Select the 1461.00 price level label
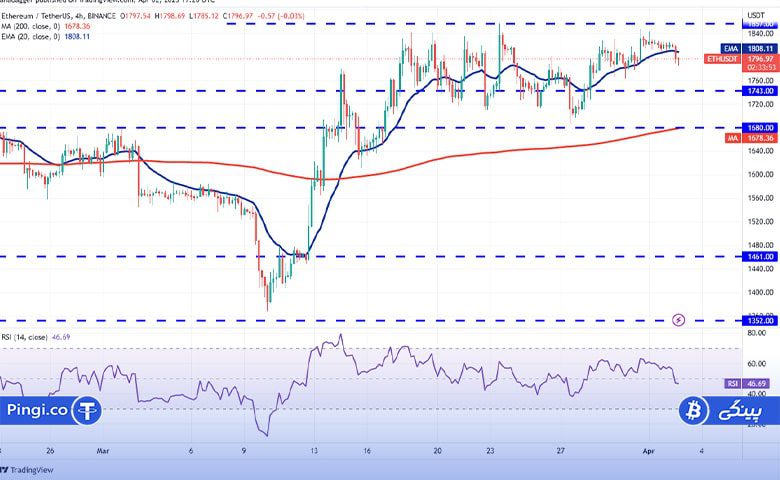This screenshot has width=780, height=480. pos(761,257)
